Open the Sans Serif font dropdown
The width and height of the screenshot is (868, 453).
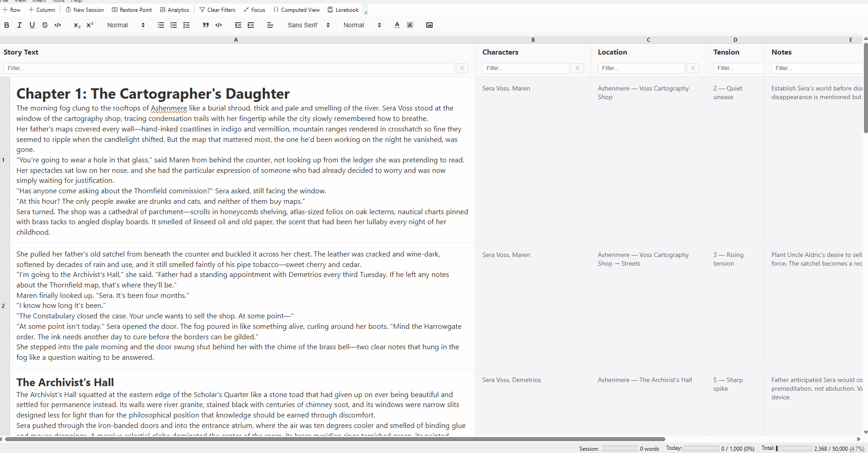pos(309,25)
